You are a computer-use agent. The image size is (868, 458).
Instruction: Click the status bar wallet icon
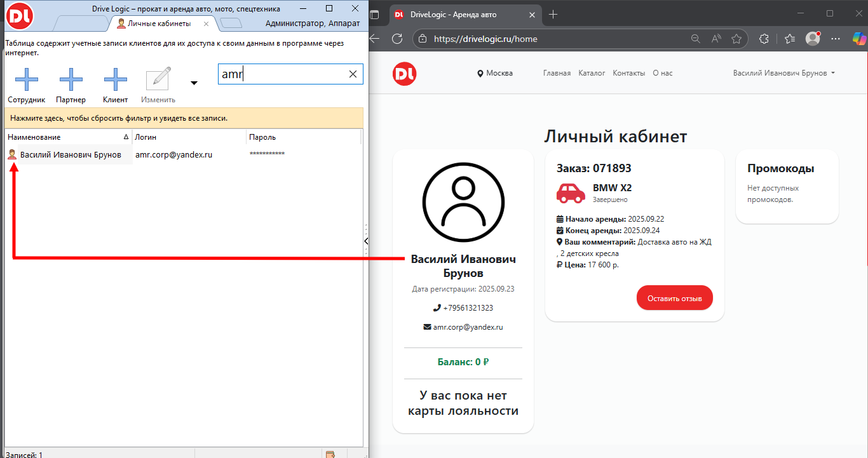click(330, 454)
